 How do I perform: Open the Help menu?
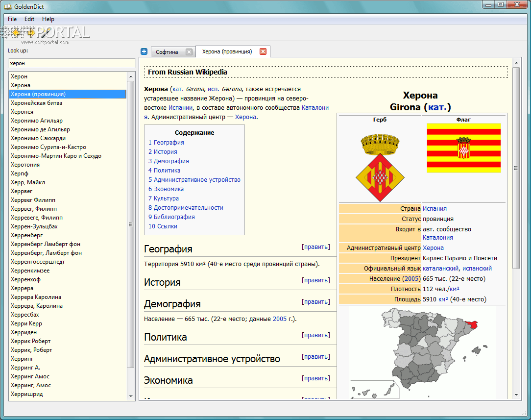(x=48, y=19)
